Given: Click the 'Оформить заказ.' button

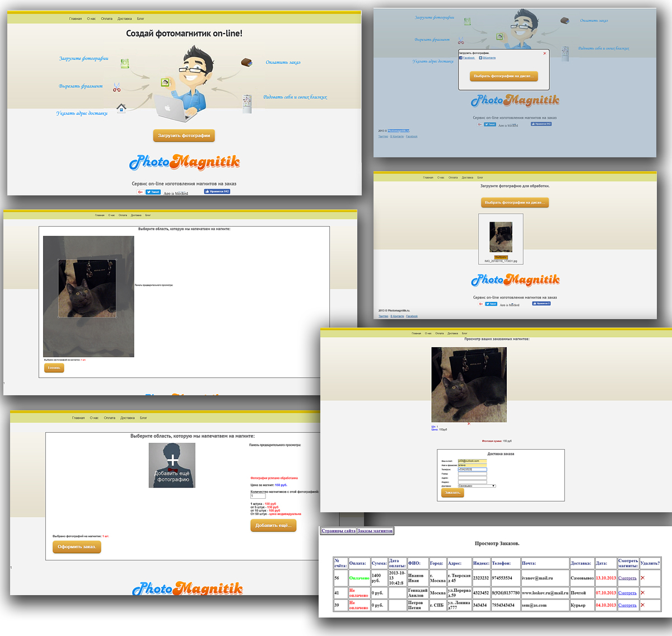Looking at the screenshot, I should (x=77, y=546).
